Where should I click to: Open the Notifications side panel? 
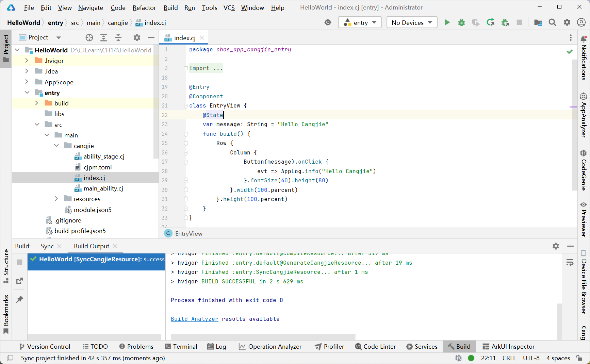[584, 58]
